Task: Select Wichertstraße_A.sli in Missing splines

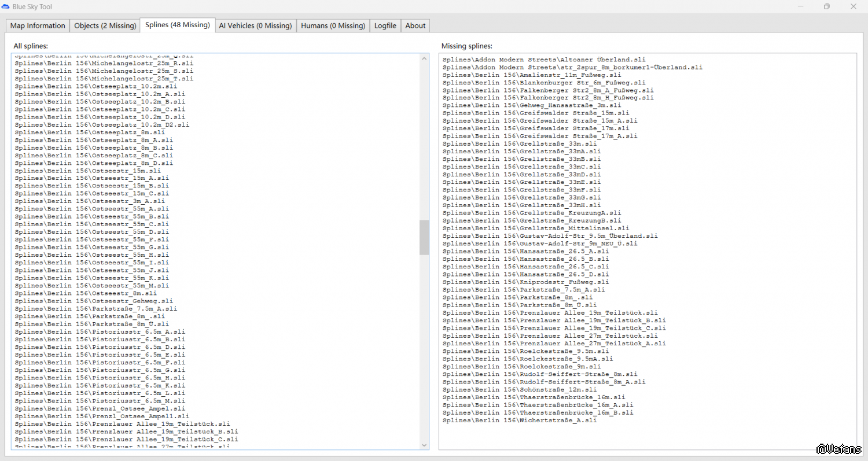Action: (519, 421)
